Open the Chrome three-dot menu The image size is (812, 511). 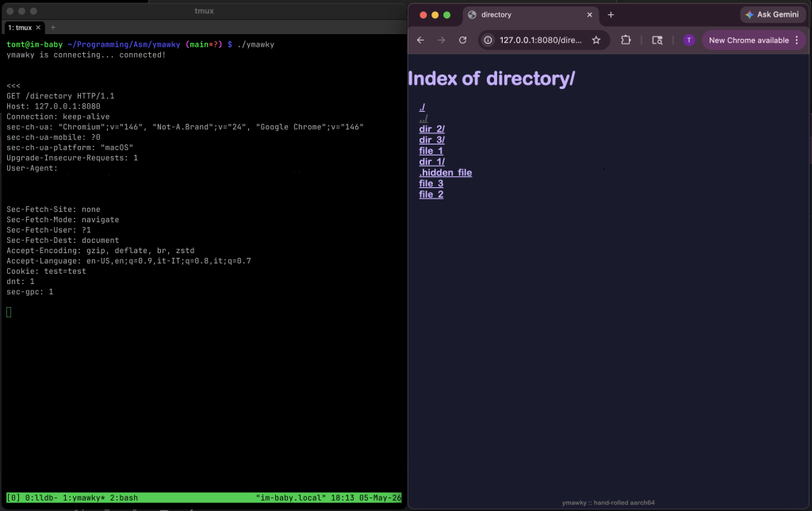point(797,40)
